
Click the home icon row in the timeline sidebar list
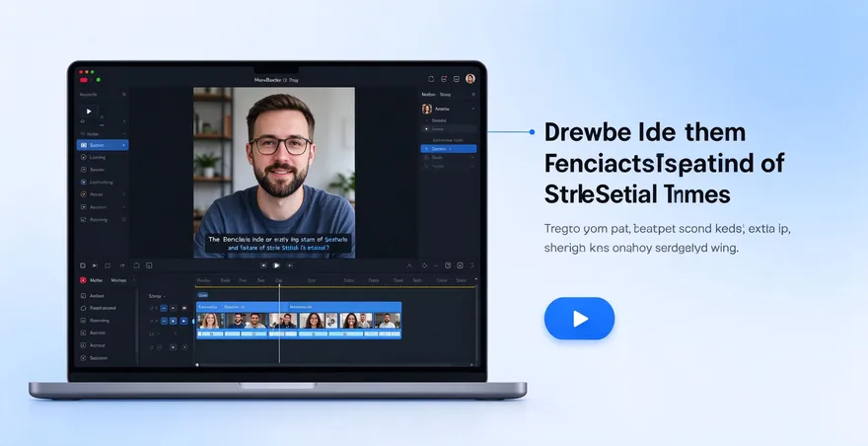pos(100,308)
